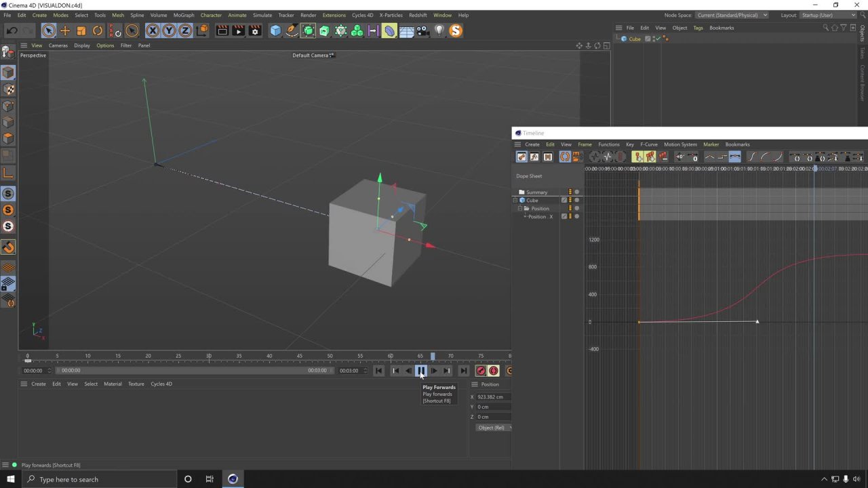This screenshot has height=488, width=868.
Task: Jump to the end of animation
Action: (x=463, y=371)
